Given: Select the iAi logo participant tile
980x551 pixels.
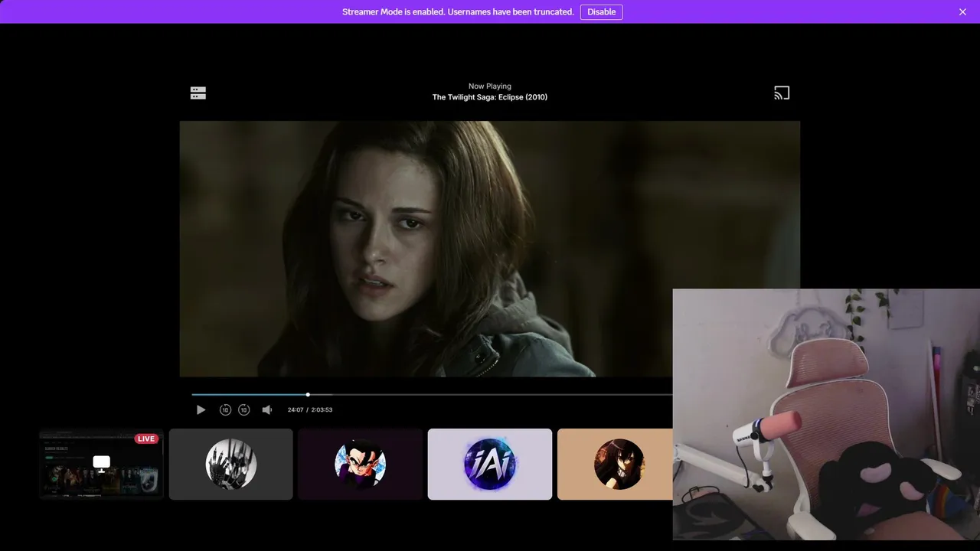Looking at the screenshot, I should (490, 464).
